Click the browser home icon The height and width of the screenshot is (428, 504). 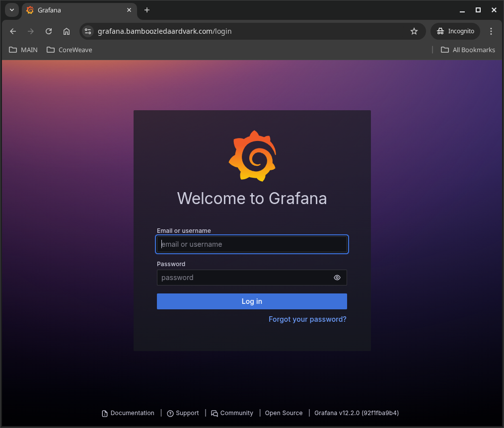(x=67, y=31)
